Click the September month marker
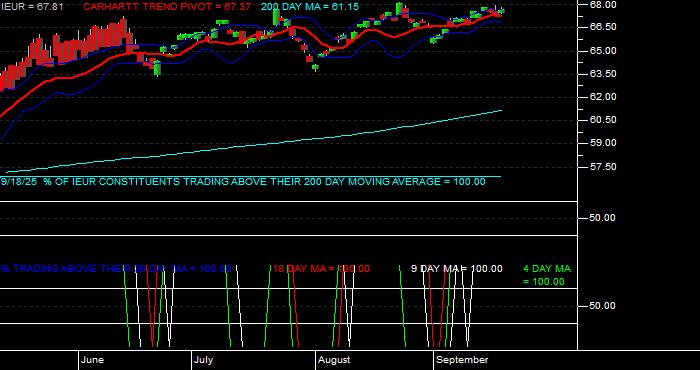Image resolution: width=700 pixels, height=370 pixels. click(x=462, y=360)
